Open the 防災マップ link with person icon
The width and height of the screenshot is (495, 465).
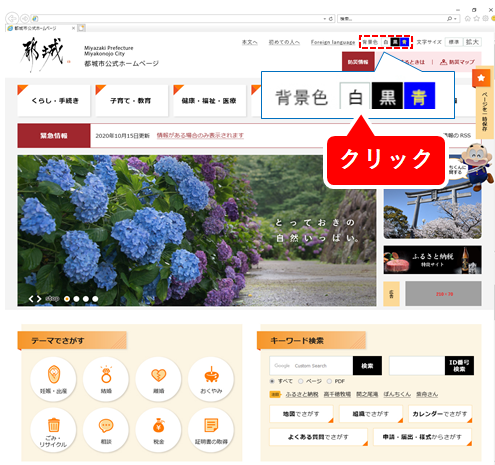pos(457,62)
